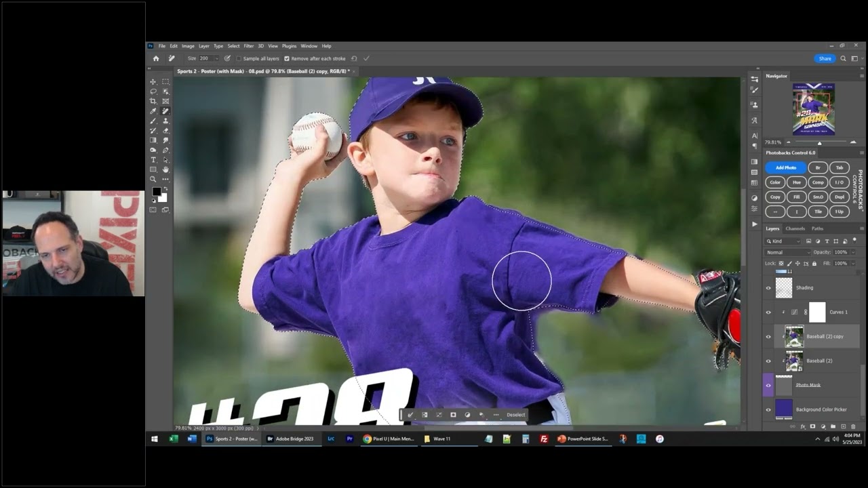868x488 pixels.
Task: Open the Kind layer filter dropdown
Action: (x=784, y=241)
